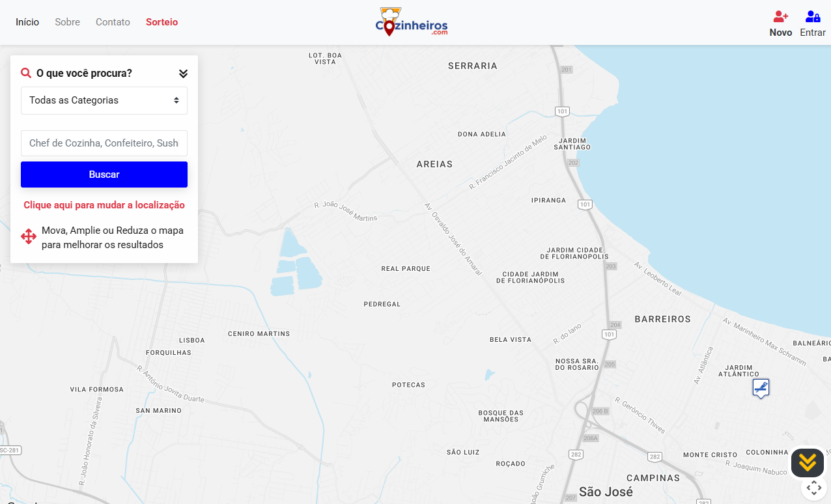The image size is (831, 504).
Task: Click the BARREIROS map label
Action: click(x=663, y=319)
